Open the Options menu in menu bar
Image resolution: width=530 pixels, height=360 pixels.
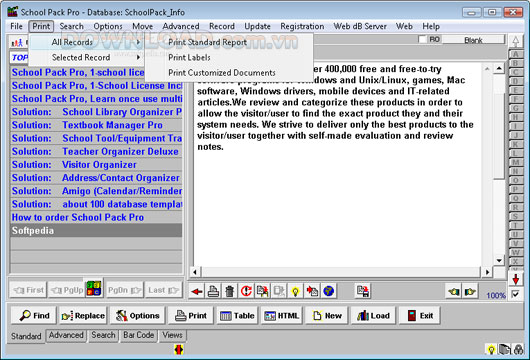coord(108,26)
